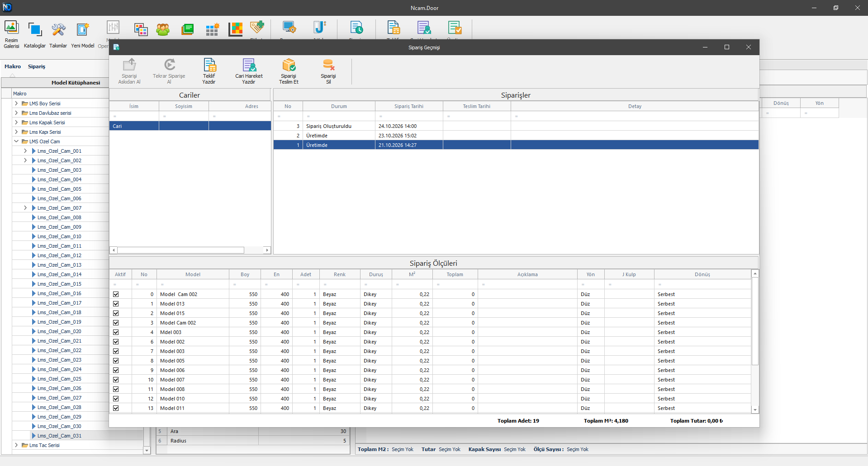Viewport: 868px width, 466px height.
Task: Sort measurements by Model column header
Action: 193,274
